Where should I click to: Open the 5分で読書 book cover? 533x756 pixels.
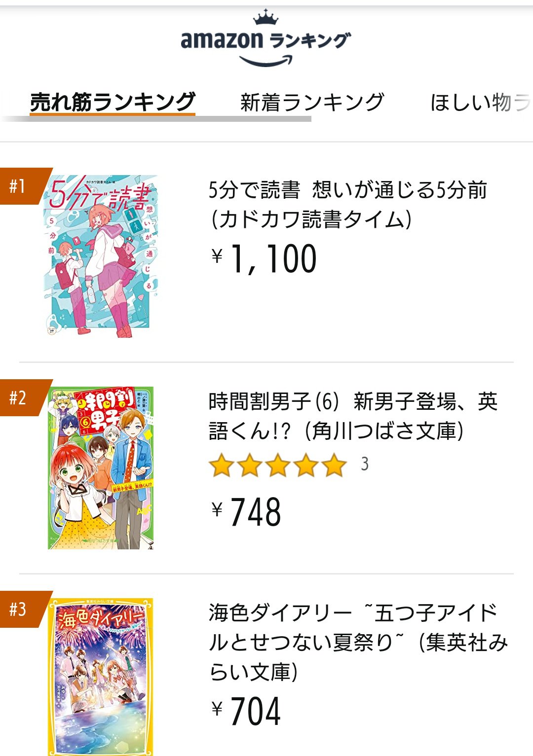101,256
